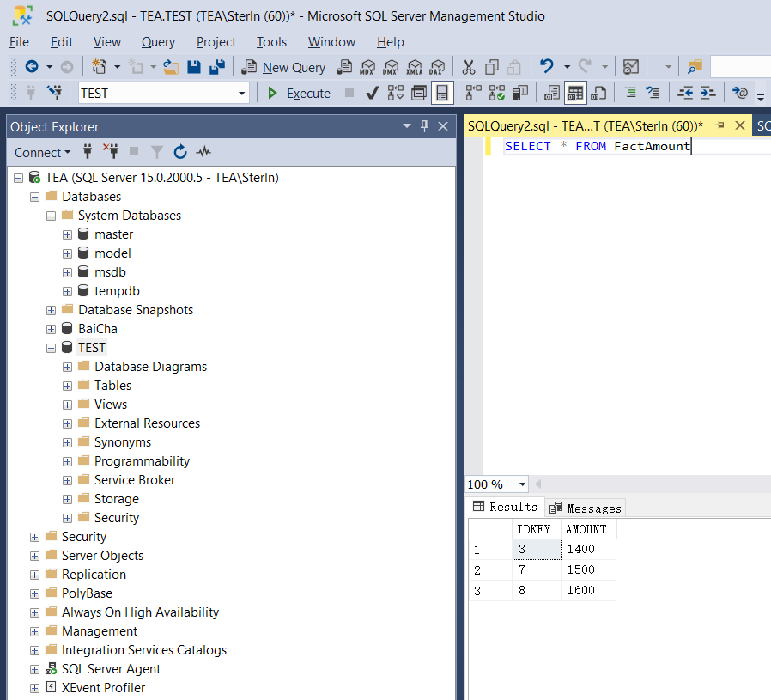
Task: Pin the SQLQuery2.sql tab
Action: point(720,125)
